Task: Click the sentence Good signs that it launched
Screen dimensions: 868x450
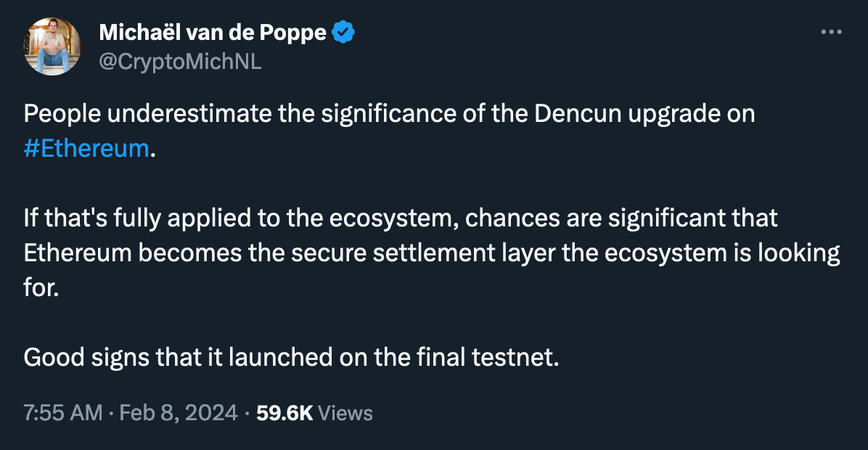Action: coord(291,357)
